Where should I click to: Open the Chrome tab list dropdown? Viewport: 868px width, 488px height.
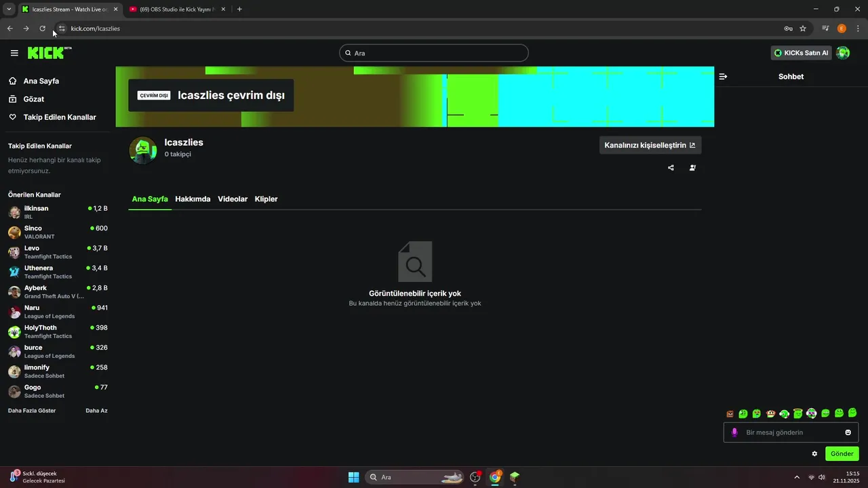click(9, 9)
